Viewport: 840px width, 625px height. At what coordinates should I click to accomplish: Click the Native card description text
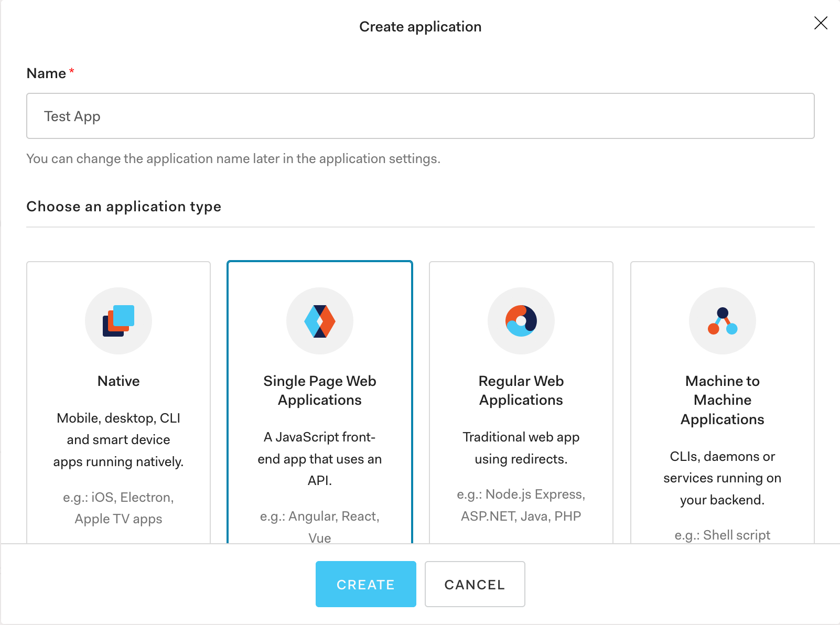pyautogui.click(x=119, y=440)
